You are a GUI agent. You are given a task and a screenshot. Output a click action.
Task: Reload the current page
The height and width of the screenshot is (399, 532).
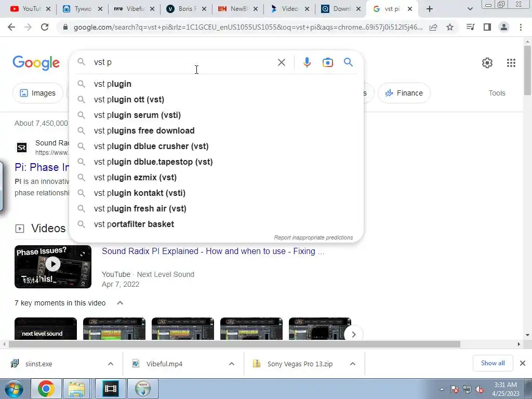tap(45, 27)
